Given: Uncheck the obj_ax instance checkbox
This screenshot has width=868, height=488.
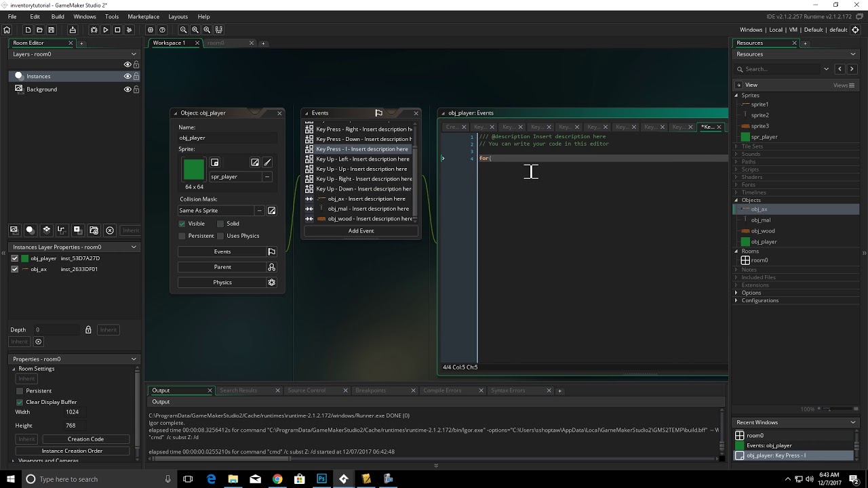Looking at the screenshot, I should pyautogui.click(x=14, y=269).
